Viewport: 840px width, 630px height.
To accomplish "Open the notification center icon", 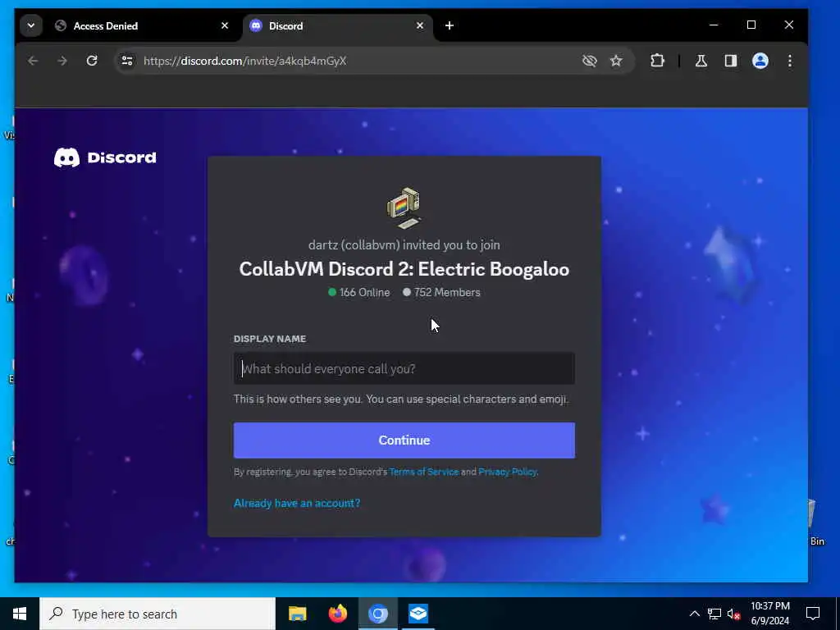I will (813, 614).
